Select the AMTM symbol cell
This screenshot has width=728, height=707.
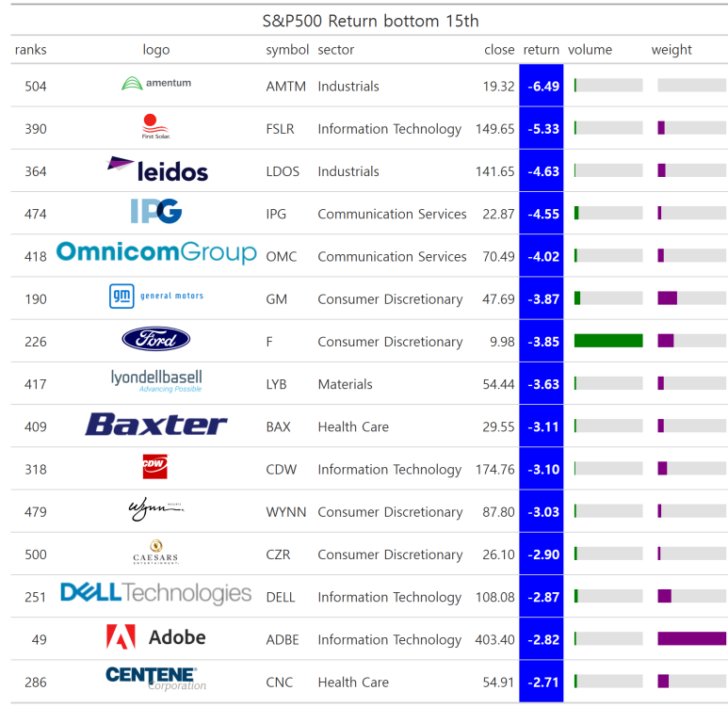tap(285, 87)
